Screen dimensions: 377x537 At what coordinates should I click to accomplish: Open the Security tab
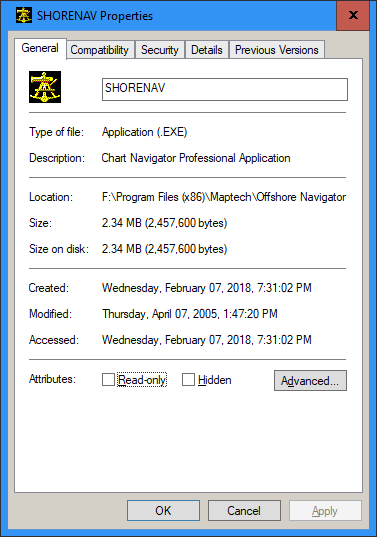point(160,50)
